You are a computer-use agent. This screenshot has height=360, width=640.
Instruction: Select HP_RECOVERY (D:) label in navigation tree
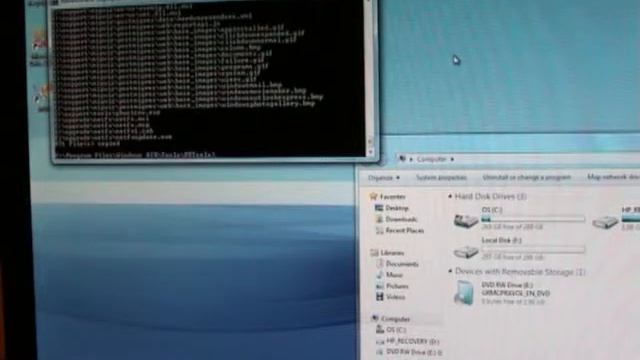(x=412, y=341)
